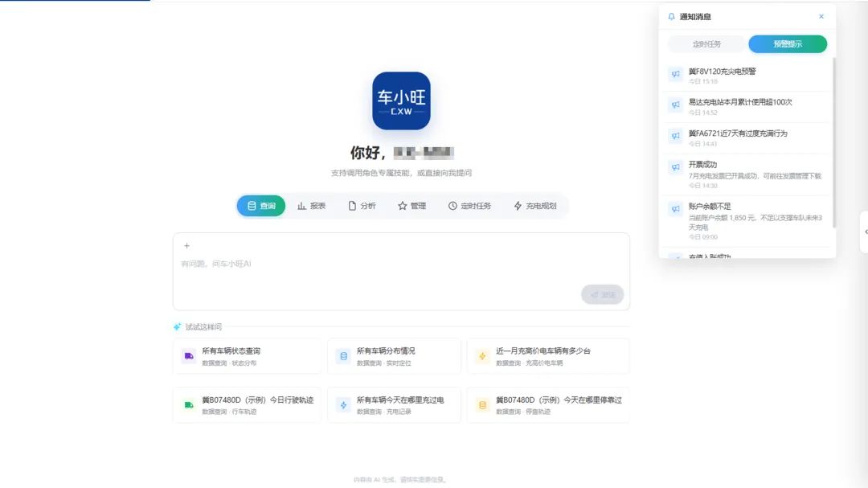868x488 pixels.
Task: Switch to the 报表 skill tab
Action: (x=311, y=206)
